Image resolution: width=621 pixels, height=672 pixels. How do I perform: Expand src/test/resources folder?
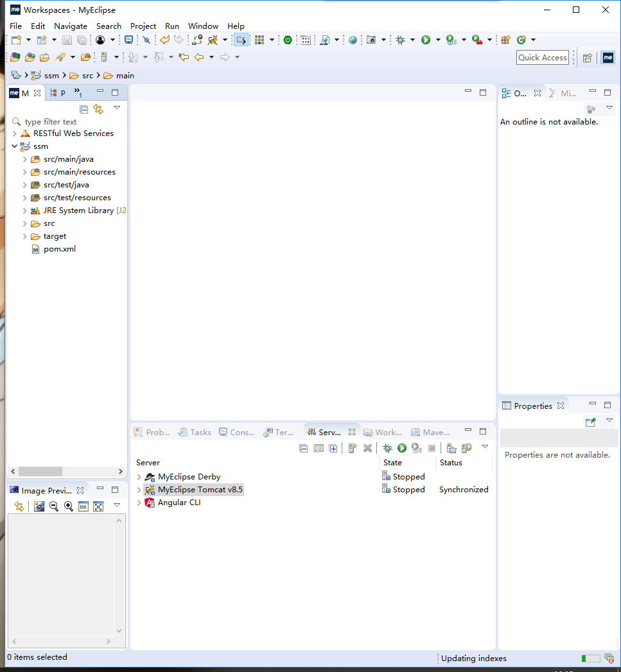coord(25,198)
